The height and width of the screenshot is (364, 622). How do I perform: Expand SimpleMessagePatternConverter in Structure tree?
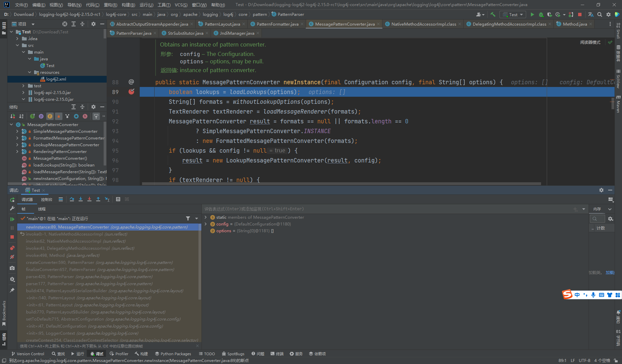tap(17, 131)
